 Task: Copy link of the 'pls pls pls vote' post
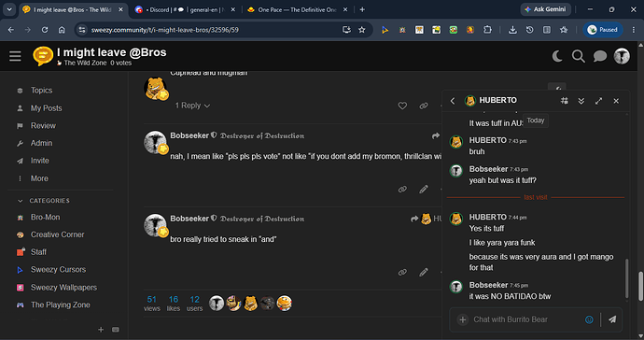(402, 189)
